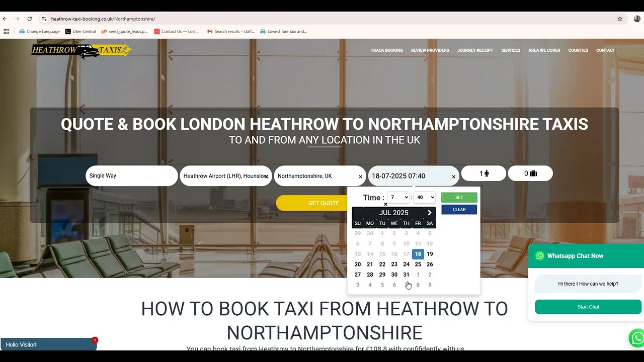Clear the Northamptonshire destination field
The width and height of the screenshot is (644, 362).
360,177
